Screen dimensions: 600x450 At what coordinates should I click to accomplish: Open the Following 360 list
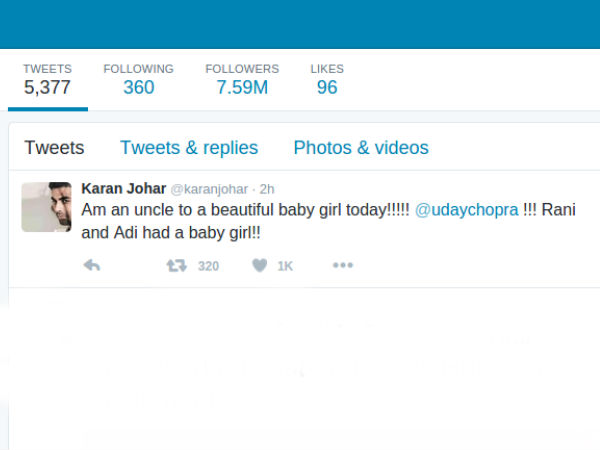point(139,80)
